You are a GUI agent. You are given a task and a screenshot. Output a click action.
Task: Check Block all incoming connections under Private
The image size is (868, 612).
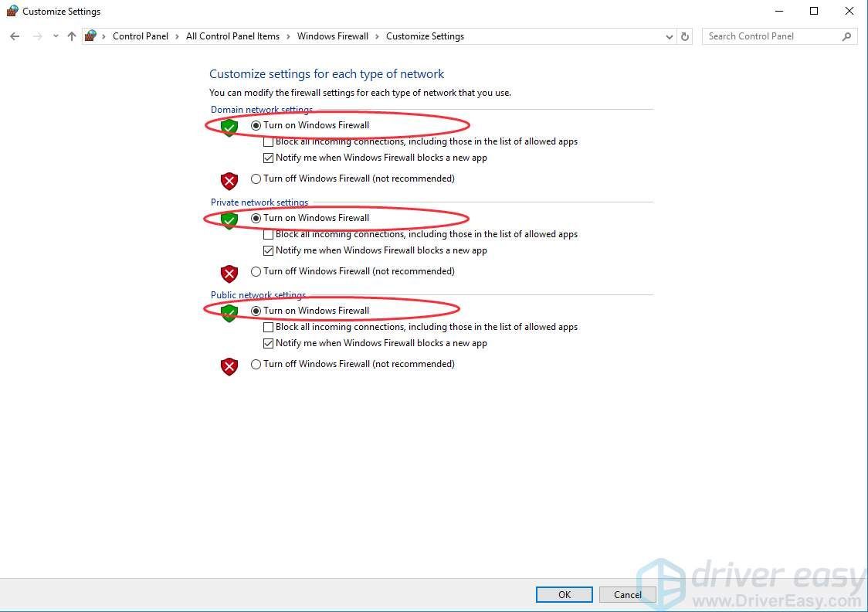(269, 234)
